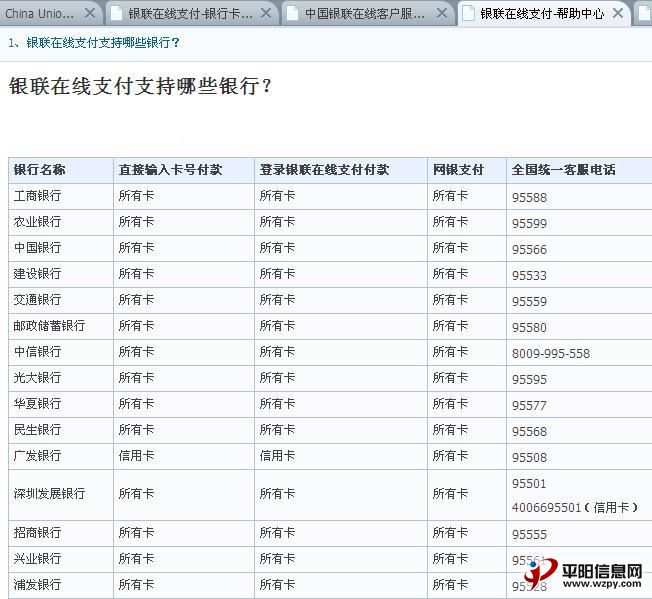Select the 深圳发展银行 cell
The image size is (652, 599).
[61, 495]
